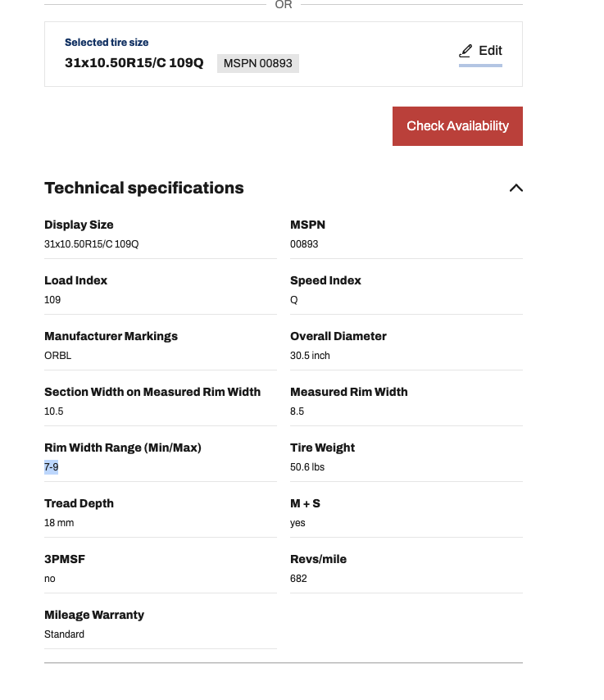Image resolution: width=604 pixels, height=700 pixels.
Task: Click the 30.5 inch overall diameter value
Action: (310, 356)
